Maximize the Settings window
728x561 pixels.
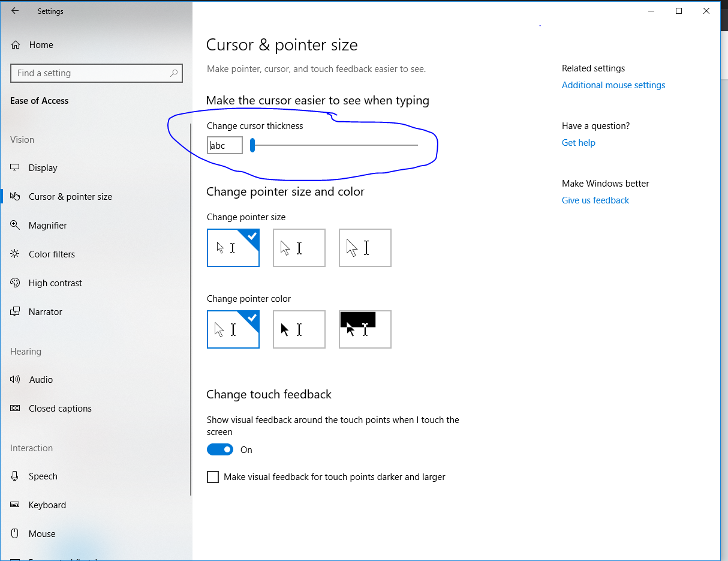point(679,11)
